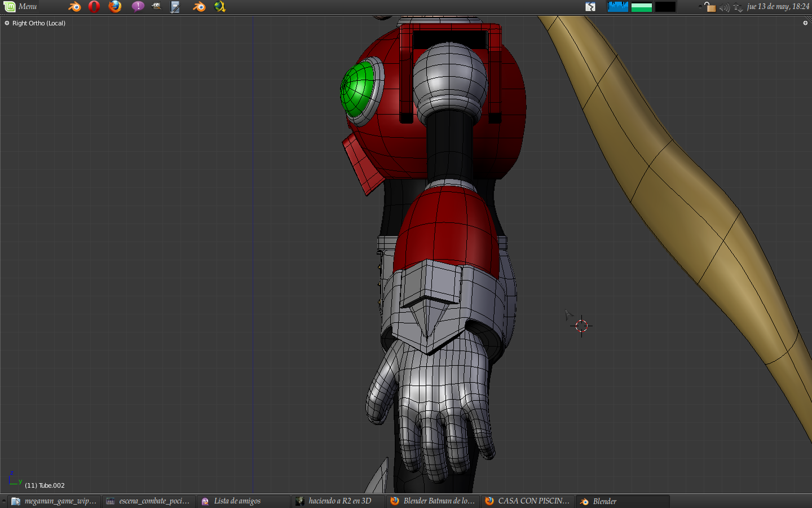Switch to the Lista de amigos window
Screen dimensions: 812x508
click(x=244, y=501)
